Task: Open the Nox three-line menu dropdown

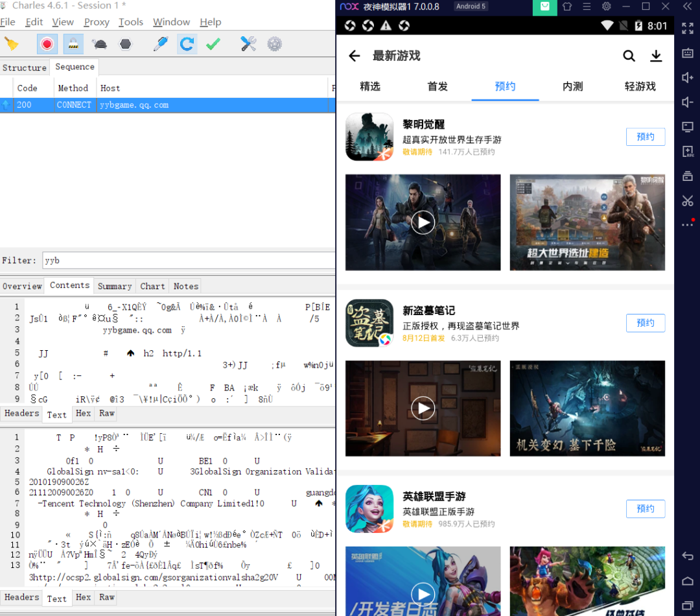Action: coord(587,6)
